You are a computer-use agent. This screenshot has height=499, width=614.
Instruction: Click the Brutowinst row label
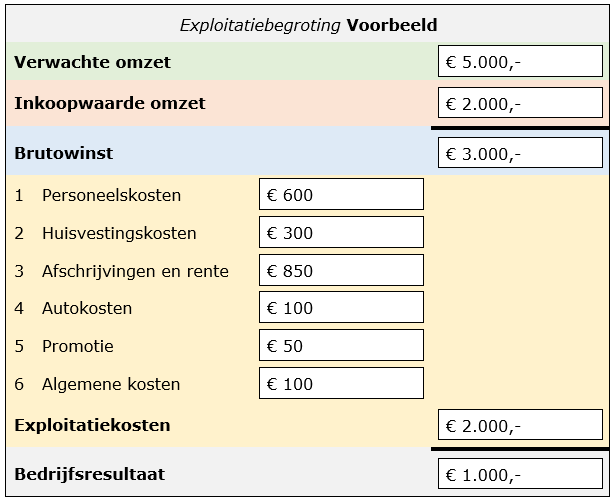[63, 153]
